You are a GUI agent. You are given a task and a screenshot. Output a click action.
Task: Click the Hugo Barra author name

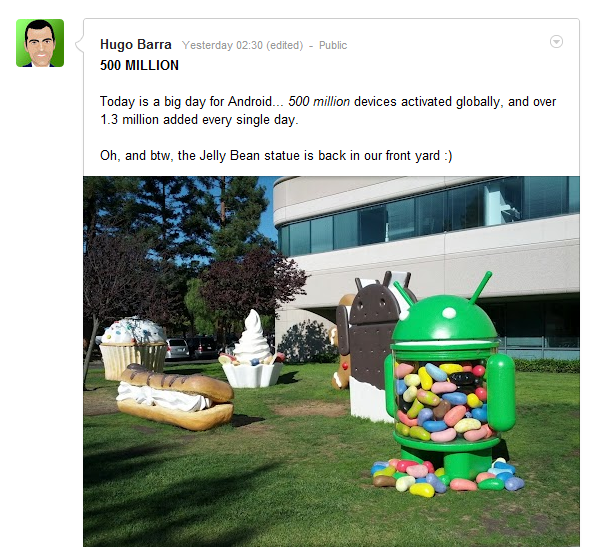pyautogui.click(x=135, y=45)
